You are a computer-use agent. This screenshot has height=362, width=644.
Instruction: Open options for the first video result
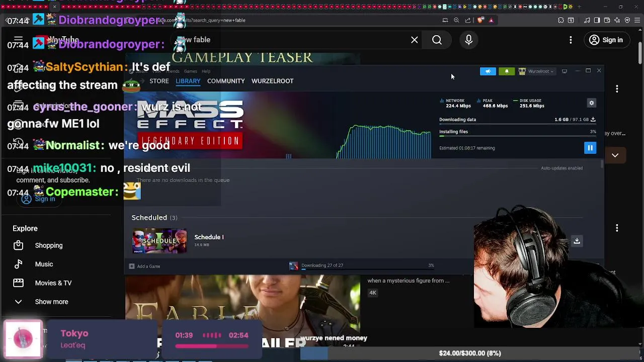click(x=617, y=88)
